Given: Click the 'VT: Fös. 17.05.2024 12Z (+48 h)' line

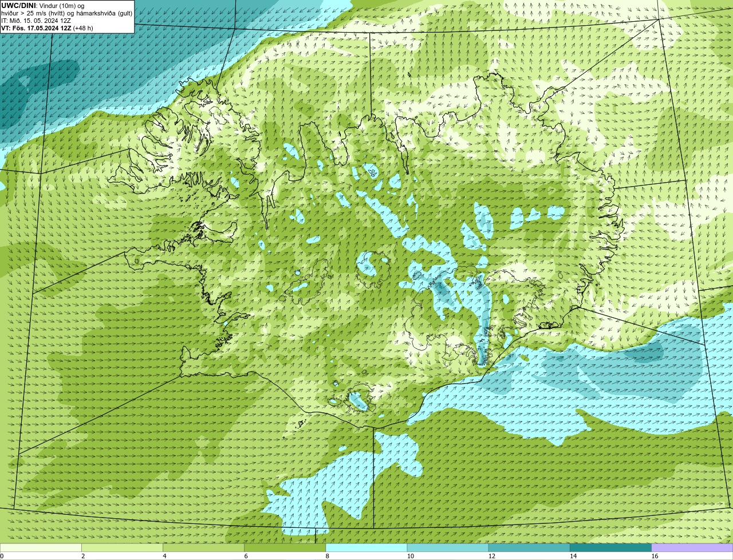Looking at the screenshot, I should coord(47,28).
